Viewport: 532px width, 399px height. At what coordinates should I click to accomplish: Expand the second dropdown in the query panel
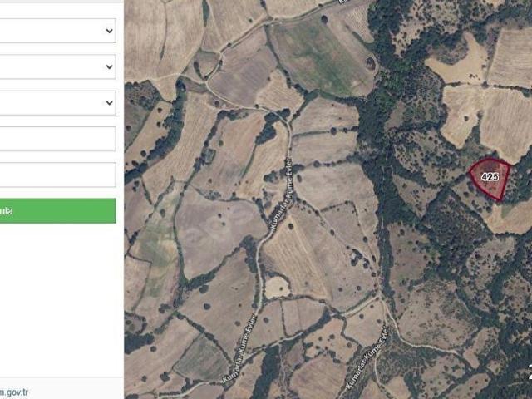(57, 66)
